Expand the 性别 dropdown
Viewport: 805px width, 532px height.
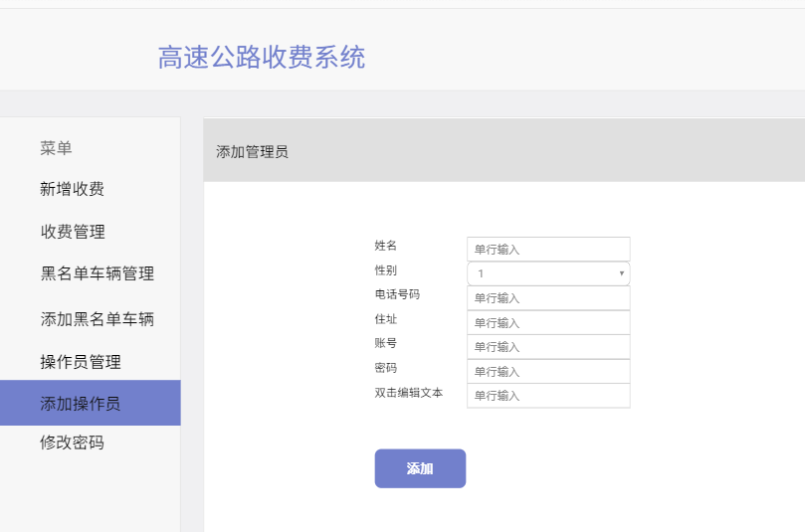548,273
